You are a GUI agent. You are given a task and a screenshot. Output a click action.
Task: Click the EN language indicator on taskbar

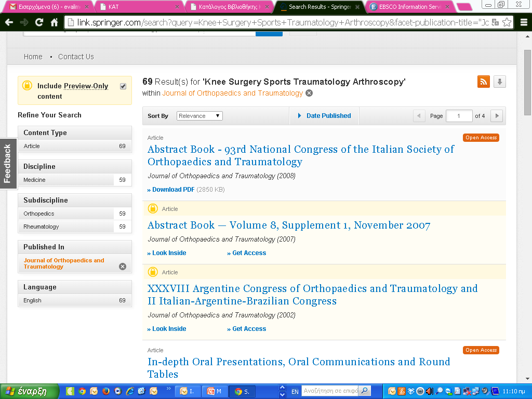295,392
